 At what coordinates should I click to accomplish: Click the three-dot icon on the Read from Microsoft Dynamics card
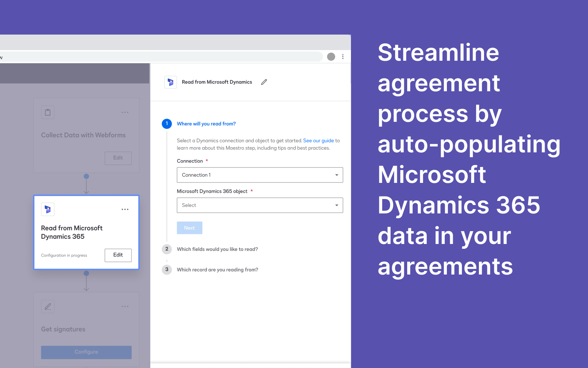click(x=125, y=209)
